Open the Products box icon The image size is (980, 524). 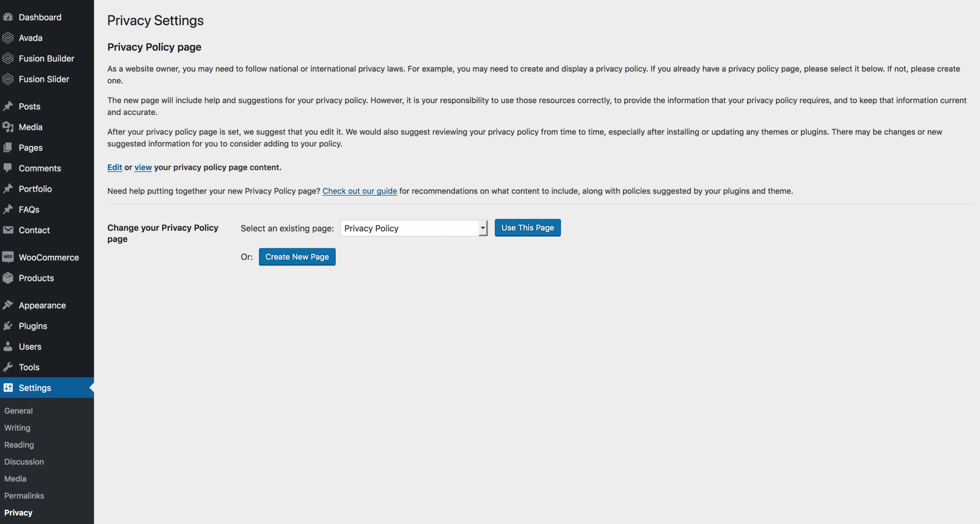coord(8,278)
